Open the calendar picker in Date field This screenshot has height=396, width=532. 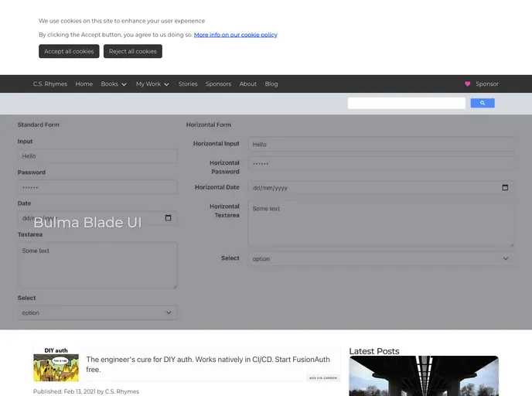[x=168, y=218]
